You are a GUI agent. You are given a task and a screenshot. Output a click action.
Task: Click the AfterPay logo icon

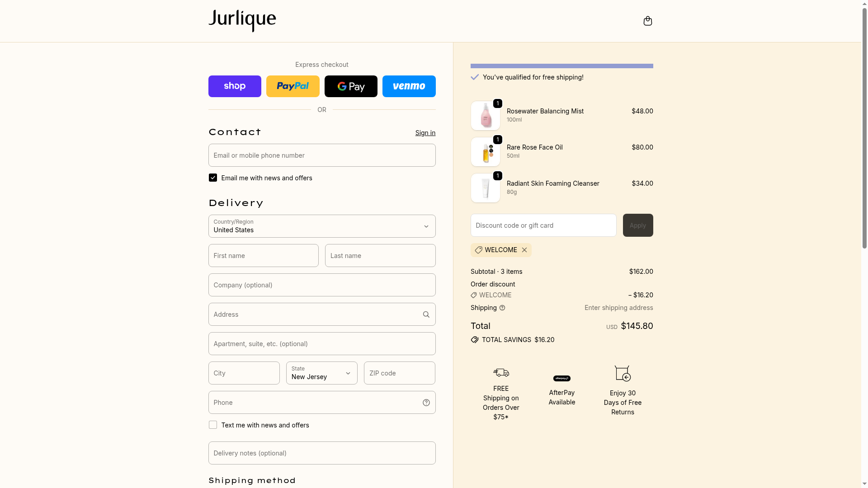561,379
